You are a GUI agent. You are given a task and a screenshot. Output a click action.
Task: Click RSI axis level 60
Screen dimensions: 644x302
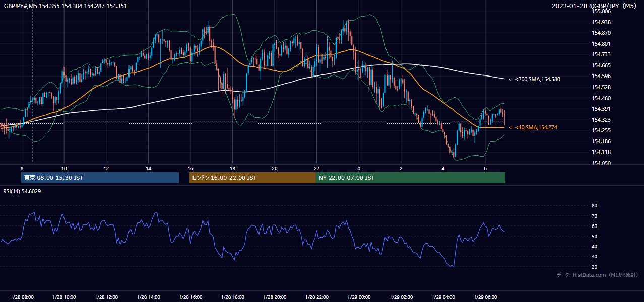594,226
